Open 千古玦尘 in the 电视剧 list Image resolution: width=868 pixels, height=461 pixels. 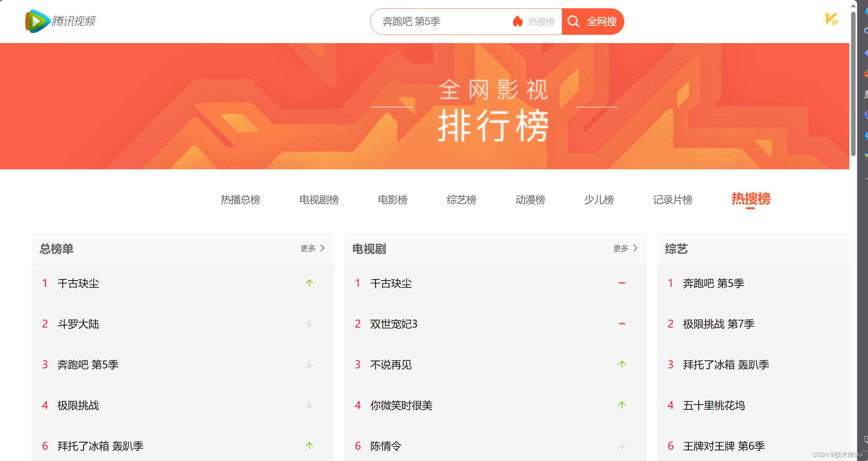(391, 283)
